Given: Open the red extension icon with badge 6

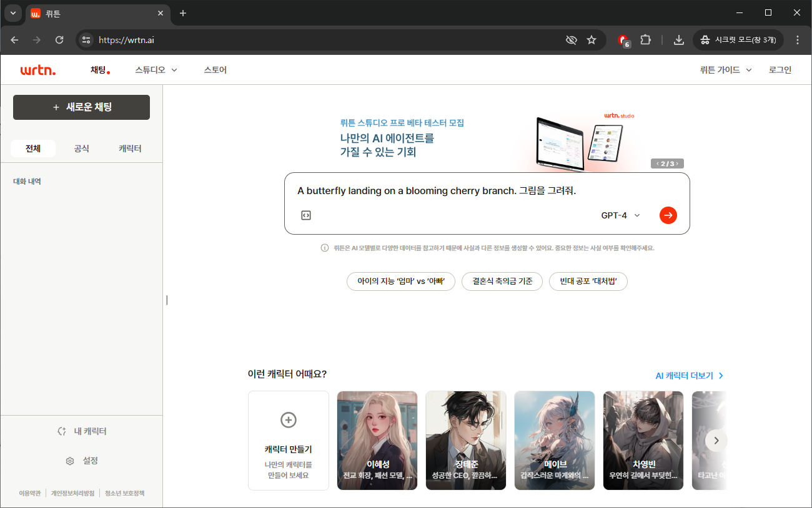Looking at the screenshot, I should point(623,41).
